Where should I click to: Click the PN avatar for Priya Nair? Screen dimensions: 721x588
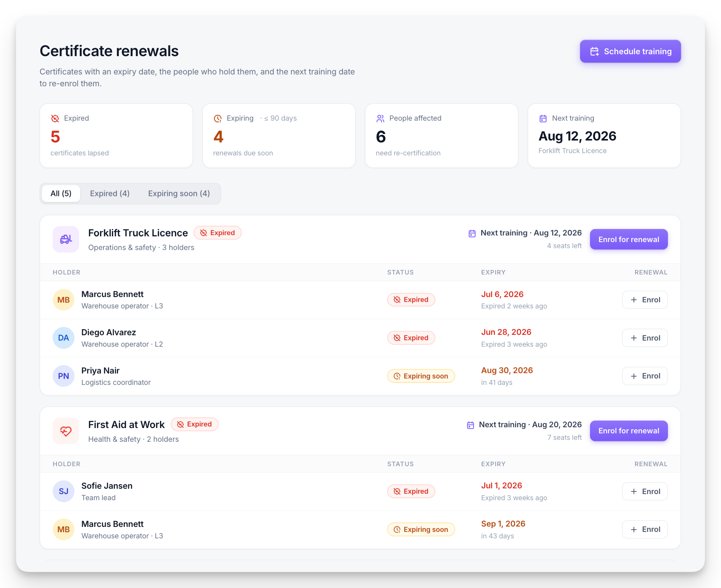click(63, 376)
